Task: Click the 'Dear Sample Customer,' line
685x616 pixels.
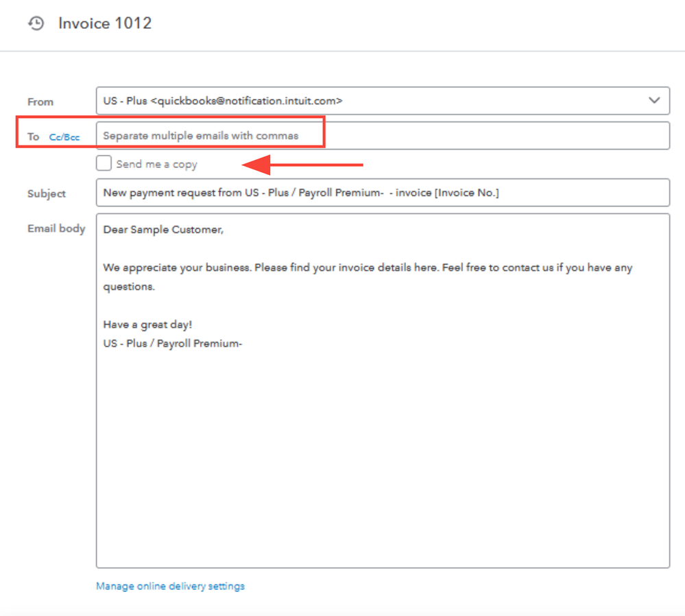Action: pyautogui.click(x=163, y=230)
